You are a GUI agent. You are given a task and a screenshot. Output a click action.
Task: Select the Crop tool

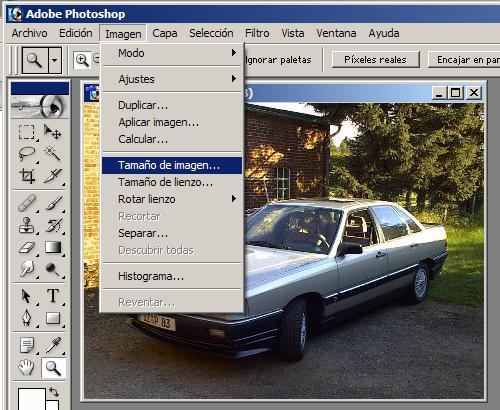click(27, 176)
